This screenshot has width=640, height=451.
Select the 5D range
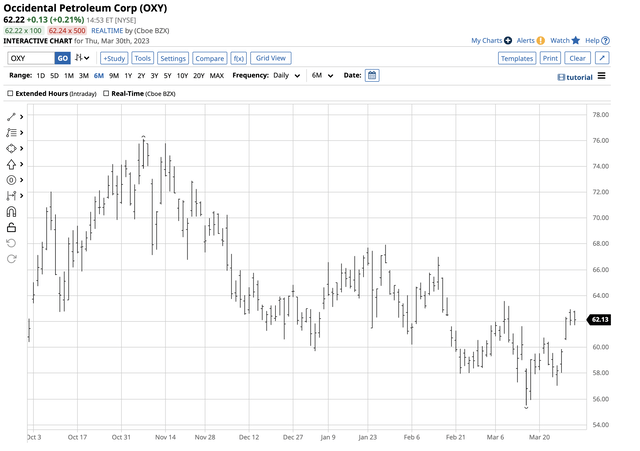[54, 76]
